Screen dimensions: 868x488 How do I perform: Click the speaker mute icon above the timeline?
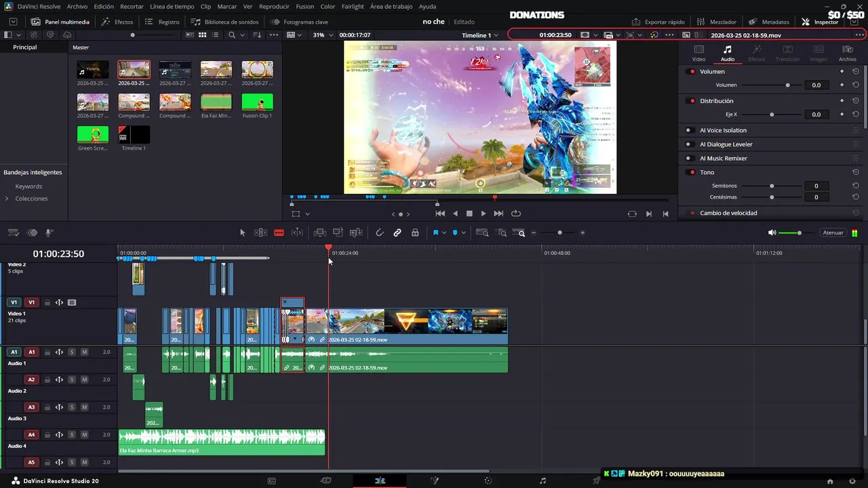(x=772, y=232)
